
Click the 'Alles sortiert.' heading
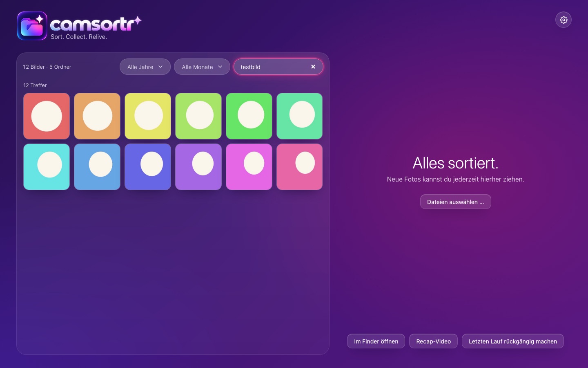[456, 163]
